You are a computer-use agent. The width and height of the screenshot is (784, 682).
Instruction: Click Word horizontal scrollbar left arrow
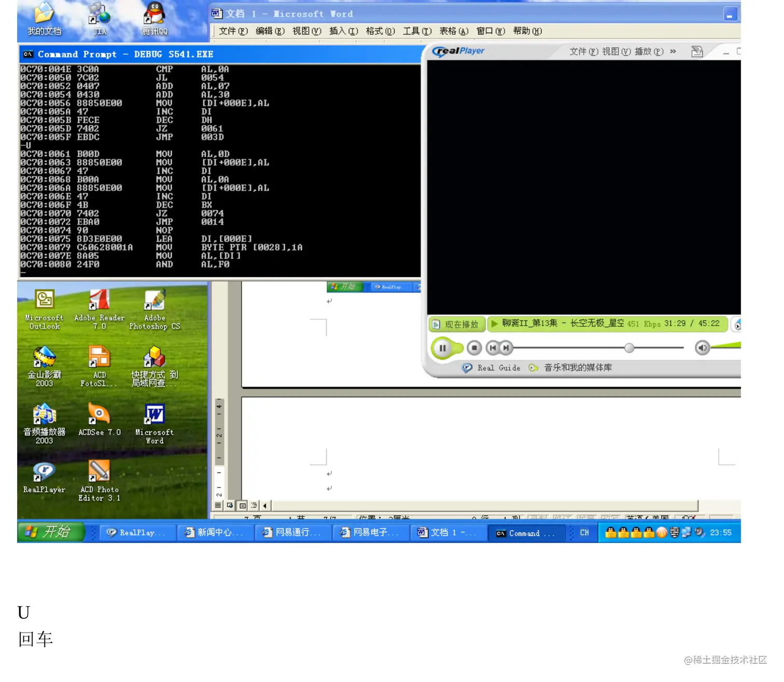click(265, 505)
